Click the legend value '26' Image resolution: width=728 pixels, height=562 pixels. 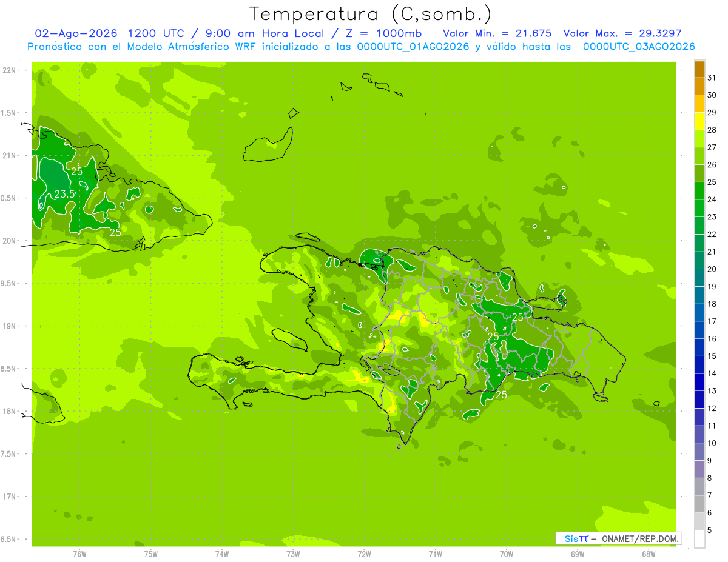(712, 165)
